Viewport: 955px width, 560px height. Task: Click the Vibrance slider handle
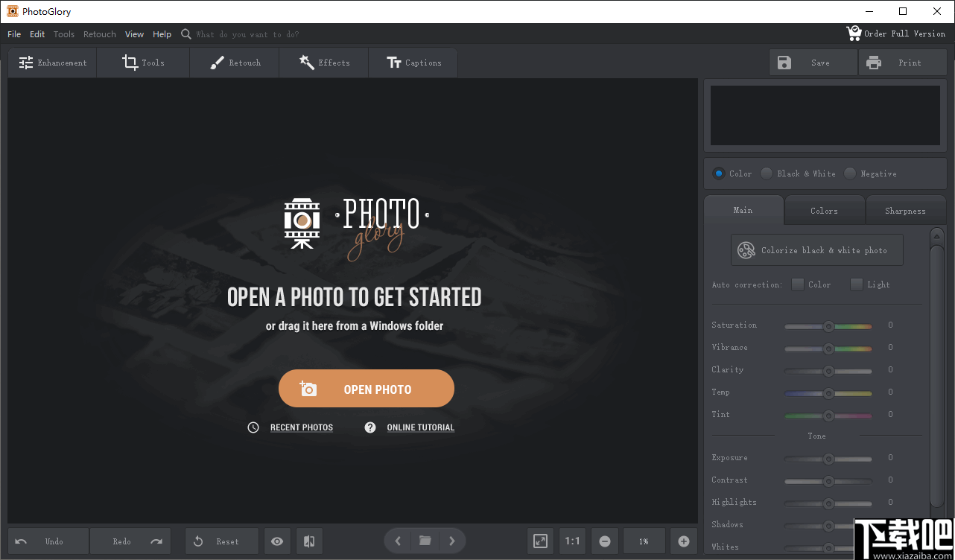coord(828,349)
